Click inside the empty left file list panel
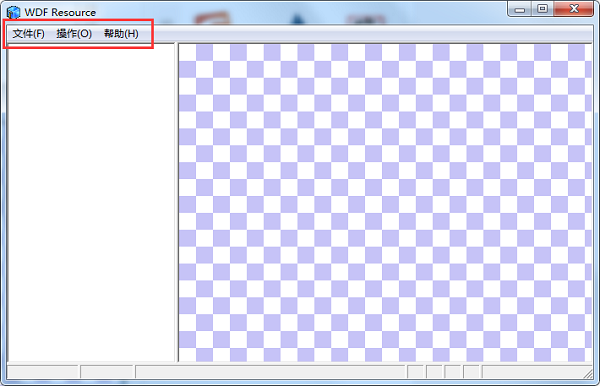600x386 pixels. pyautogui.click(x=91, y=202)
